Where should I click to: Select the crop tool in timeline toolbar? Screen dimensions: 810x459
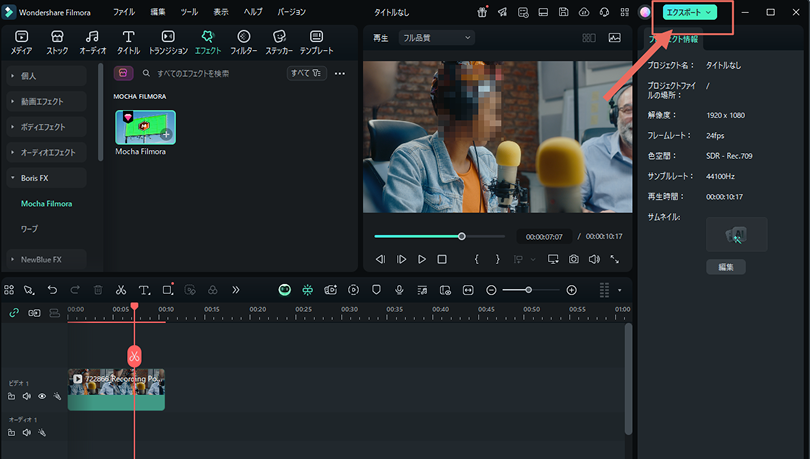pos(167,290)
